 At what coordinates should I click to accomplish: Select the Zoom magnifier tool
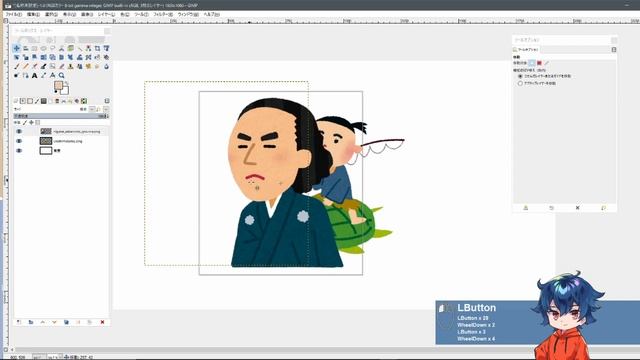coord(62,76)
